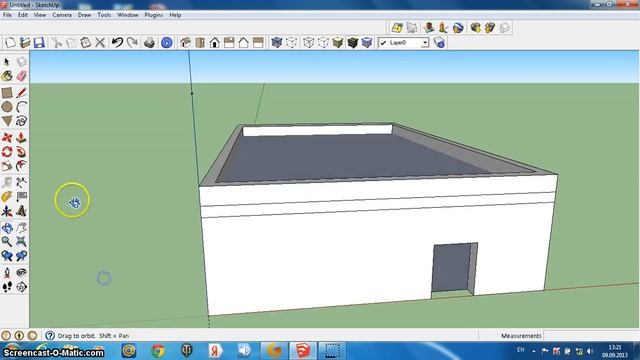
Task: Select the Tape Measure tool
Action: tap(7, 182)
